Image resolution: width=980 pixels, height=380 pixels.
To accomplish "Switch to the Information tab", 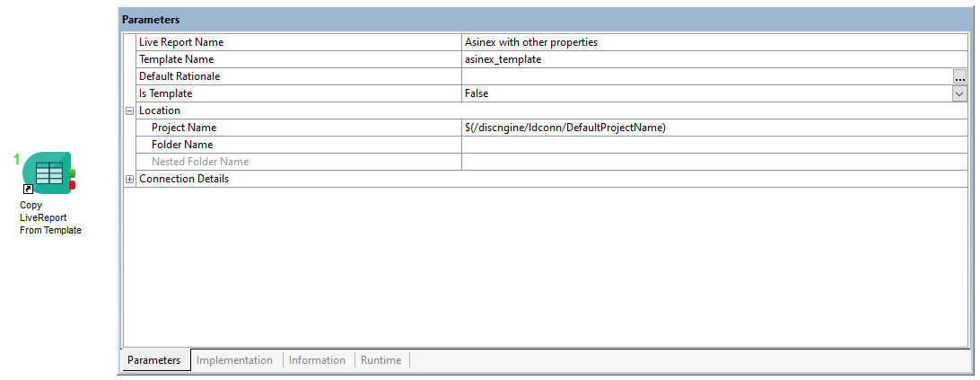I will pos(317,360).
